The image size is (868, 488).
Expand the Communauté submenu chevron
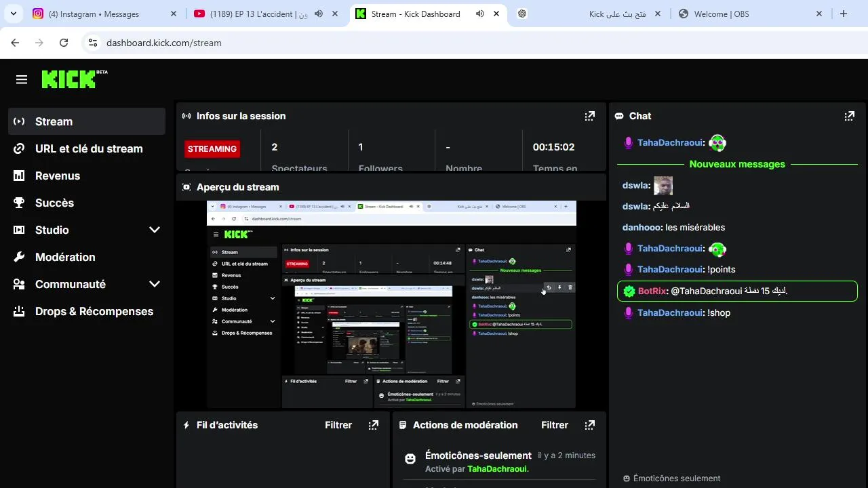(155, 284)
